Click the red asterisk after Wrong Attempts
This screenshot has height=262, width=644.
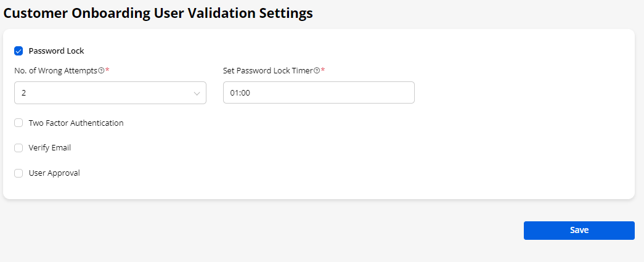click(x=107, y=71)
